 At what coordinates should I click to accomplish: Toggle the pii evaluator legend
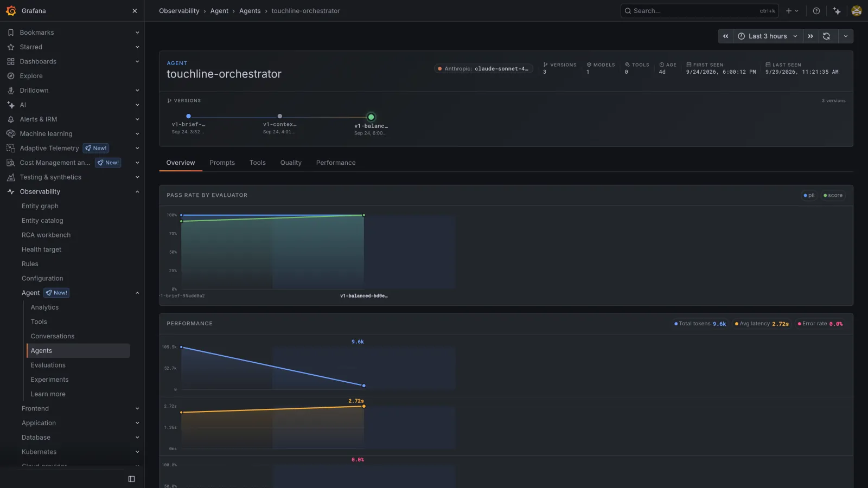(x=809, y=195)
